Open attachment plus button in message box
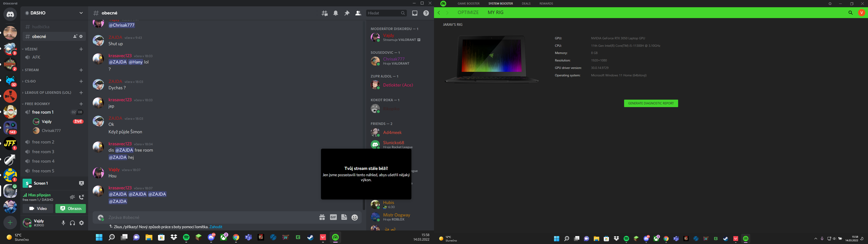Viewport: 868px width, 244px height. (x=100, y=218)
